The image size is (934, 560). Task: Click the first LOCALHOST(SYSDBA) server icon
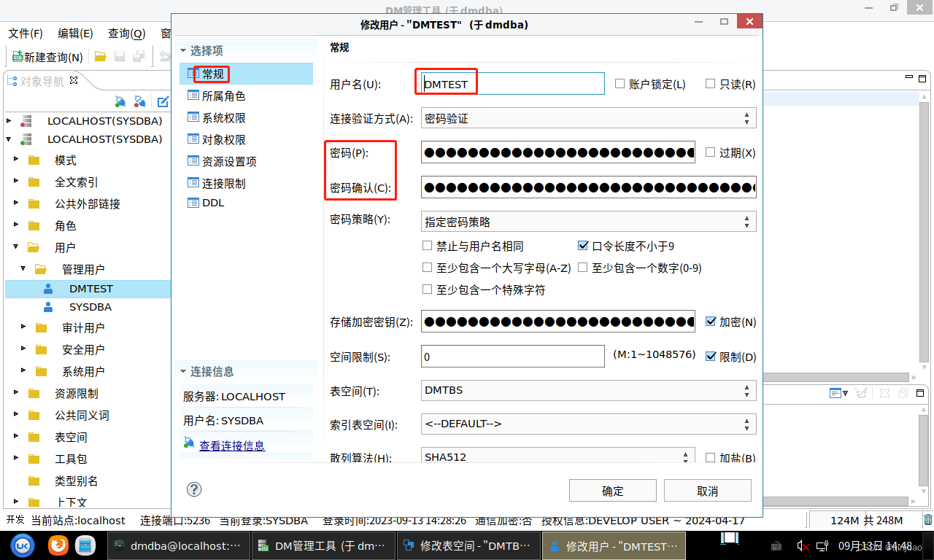pos(26,120)
